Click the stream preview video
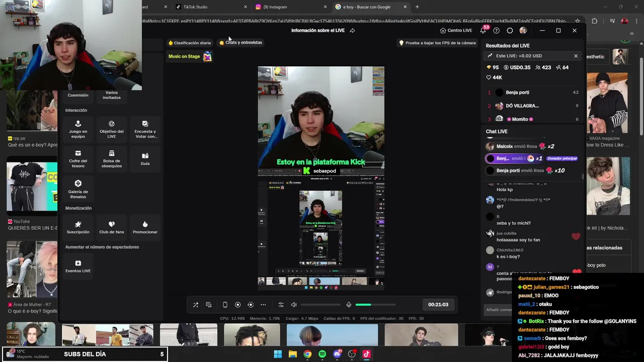 click(321, 178)
